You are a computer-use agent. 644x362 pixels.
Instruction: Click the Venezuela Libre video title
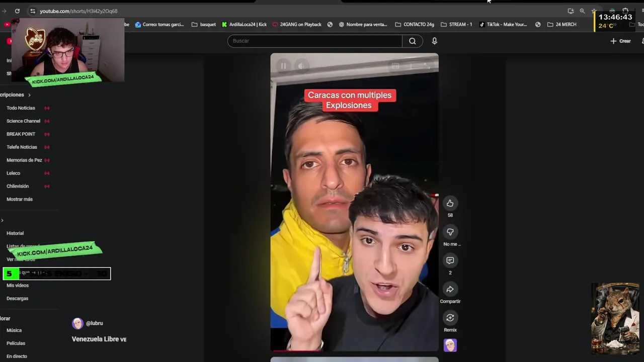click(99, 339)
